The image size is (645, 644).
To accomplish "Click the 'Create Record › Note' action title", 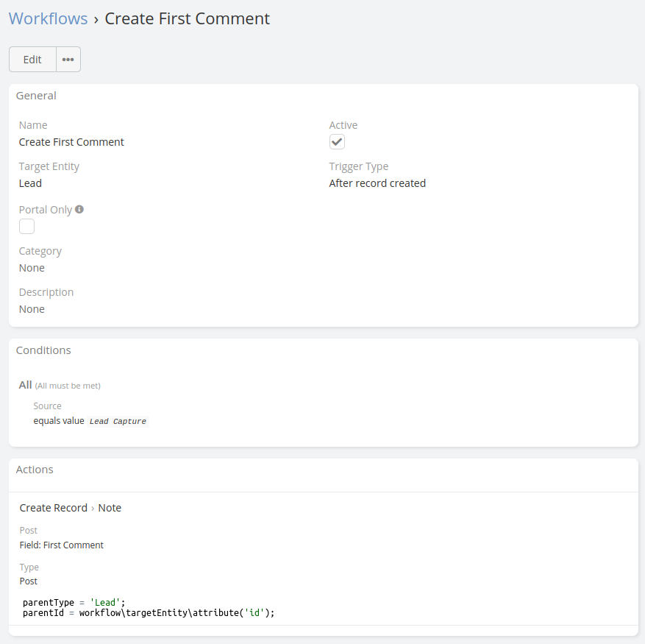I will click(x=71, y=508).
